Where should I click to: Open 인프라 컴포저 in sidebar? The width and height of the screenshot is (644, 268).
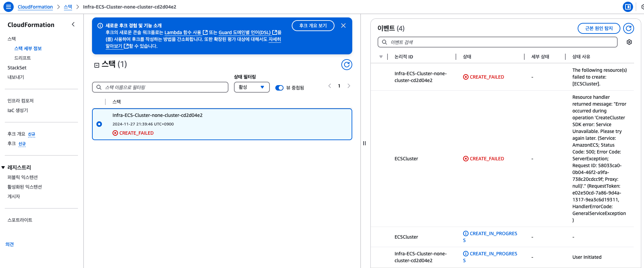[x=21, y=101]
